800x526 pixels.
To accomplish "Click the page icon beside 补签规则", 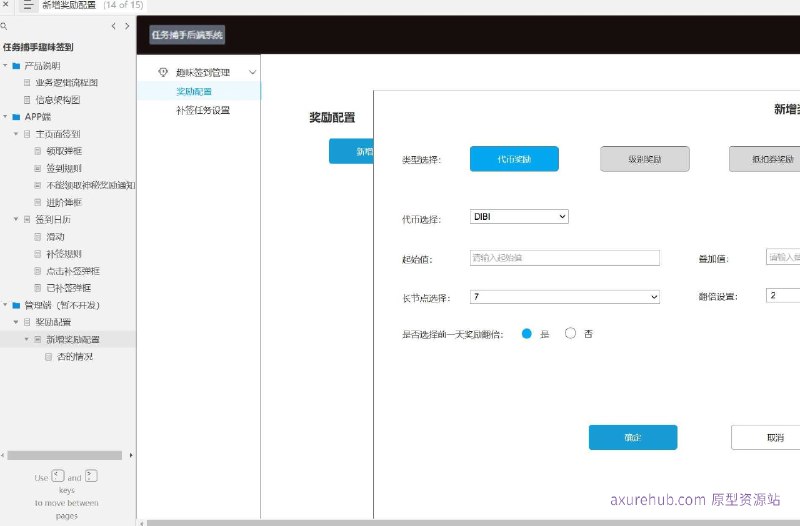I will [38, 254].
